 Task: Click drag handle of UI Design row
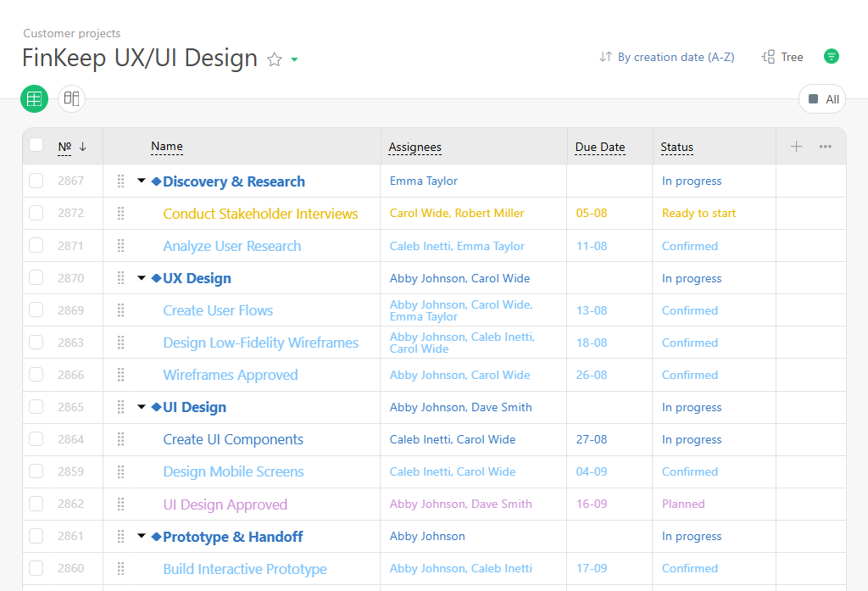click(120, 407)
